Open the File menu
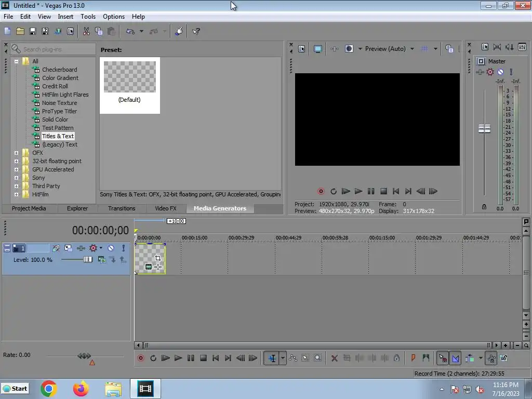The image size is (532, 399). (8, 16)
